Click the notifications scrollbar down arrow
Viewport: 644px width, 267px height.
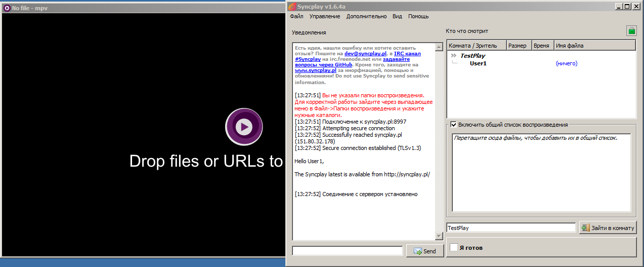click(x=439, y=236)
